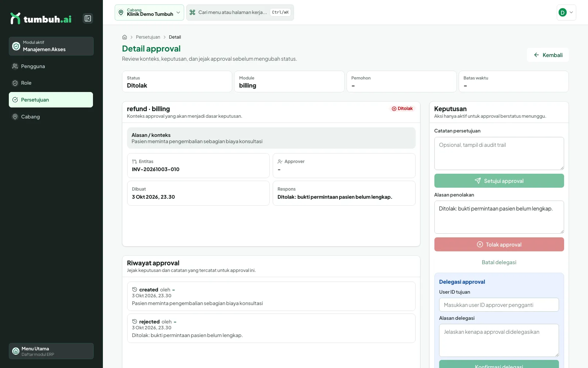Screen dimensions: 588x368
Task: Click the Pengguna users icon
Action: 15,66
